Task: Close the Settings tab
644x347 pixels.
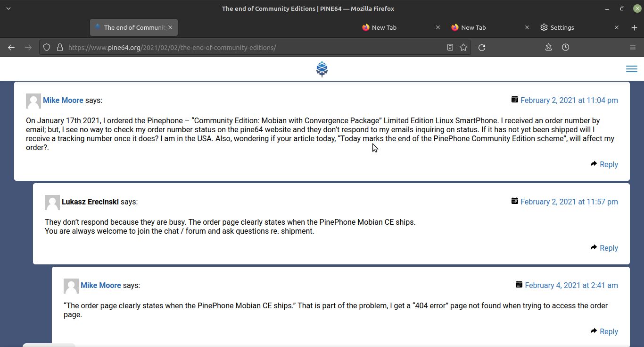Action: [x=616, y=27]
